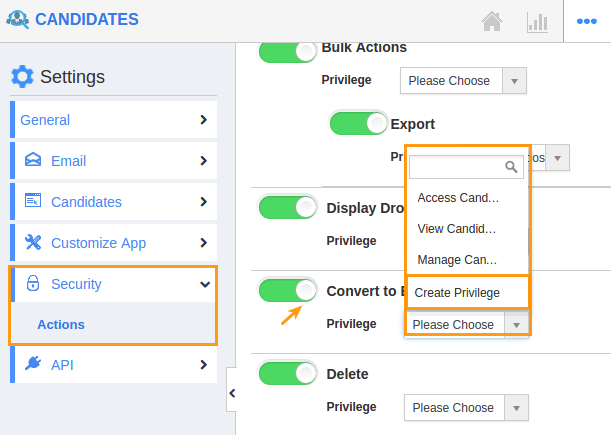Click the Email envelope icon
The height and width of the screenshot is (435, 611).
point(33,159)
